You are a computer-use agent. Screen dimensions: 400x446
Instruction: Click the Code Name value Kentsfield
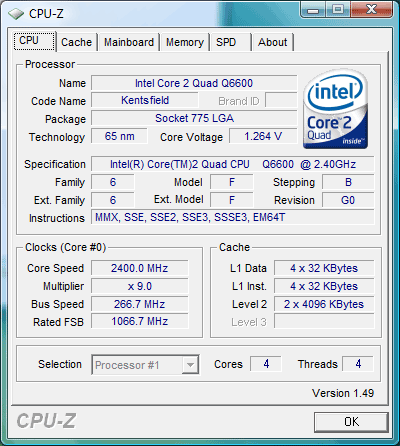(x=145, y=100)
